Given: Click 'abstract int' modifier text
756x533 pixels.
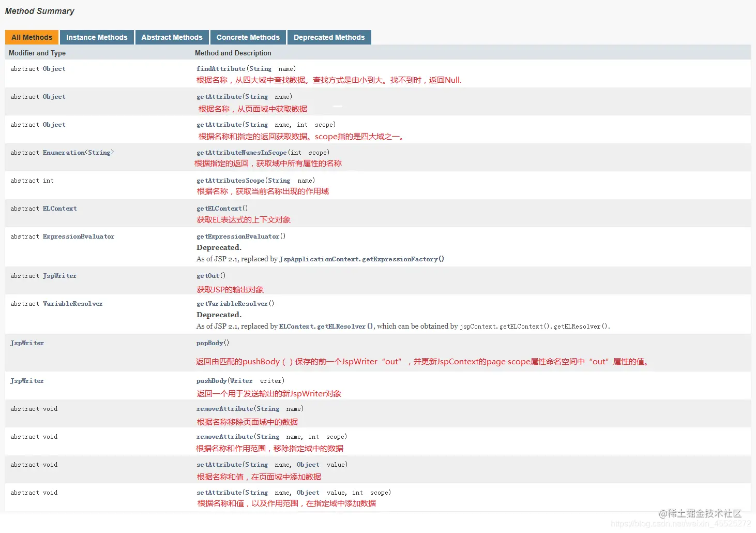Looking at the screenshot, I should click(x=32, y=181).
